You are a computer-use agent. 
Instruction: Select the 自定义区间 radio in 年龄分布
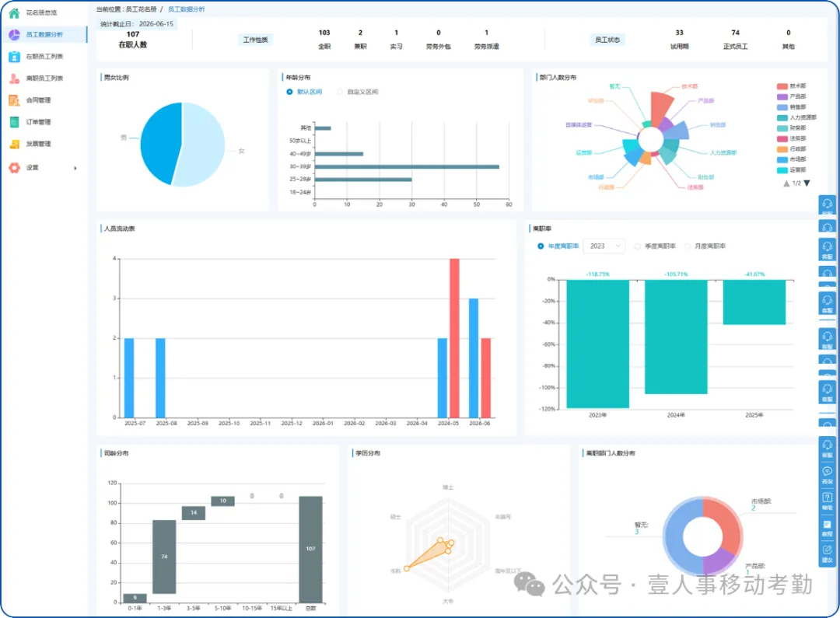point(340,92)
